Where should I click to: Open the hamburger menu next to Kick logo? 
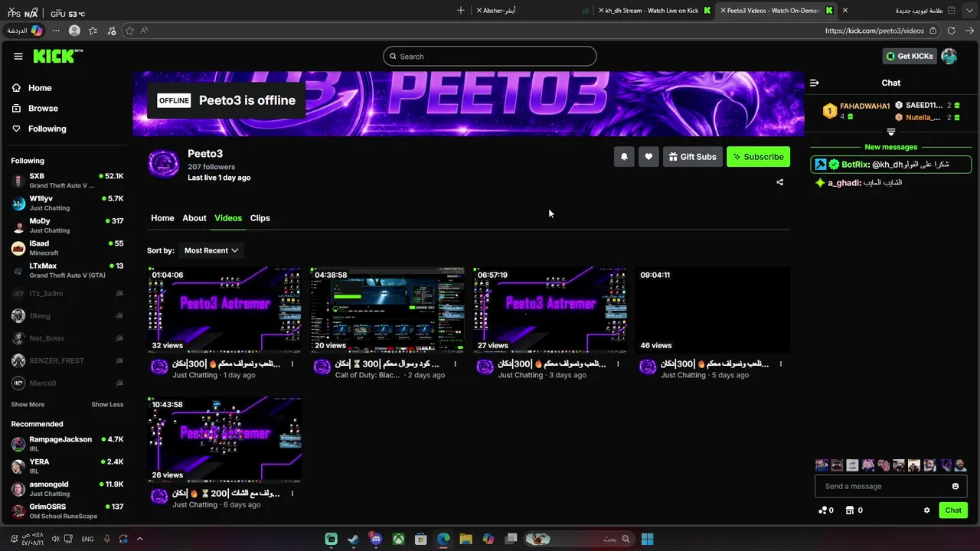coord(18,56)
